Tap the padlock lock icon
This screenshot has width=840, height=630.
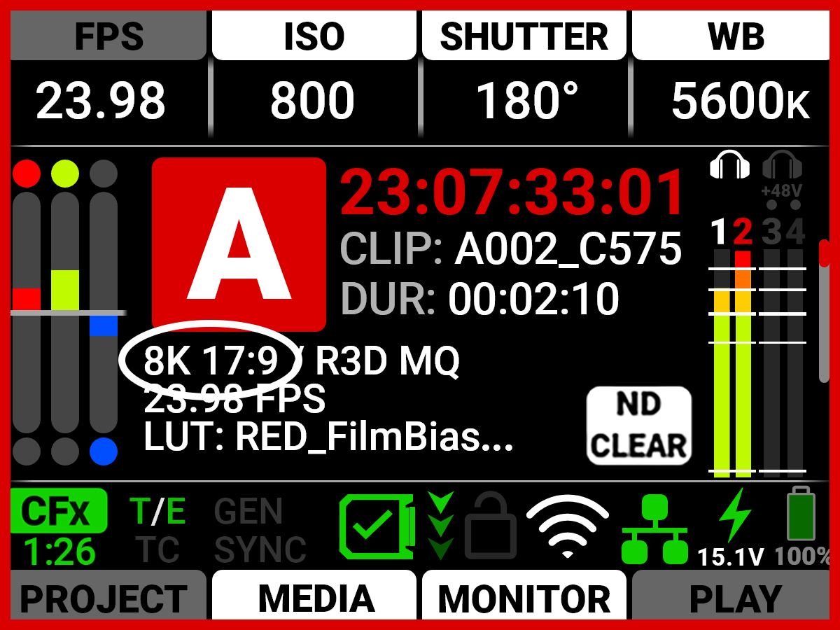coord(491,525)
